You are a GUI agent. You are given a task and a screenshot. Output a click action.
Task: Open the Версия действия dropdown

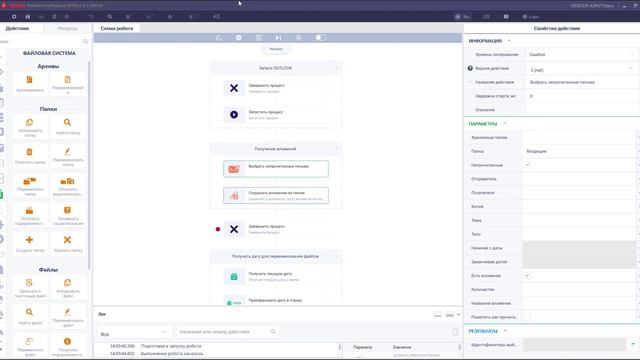point(581,69)
